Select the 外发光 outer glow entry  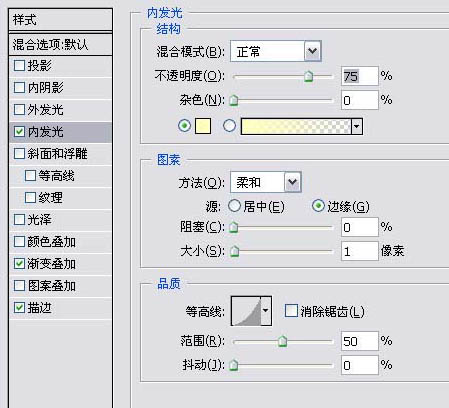pyautogui.click(x=61, y=110)
